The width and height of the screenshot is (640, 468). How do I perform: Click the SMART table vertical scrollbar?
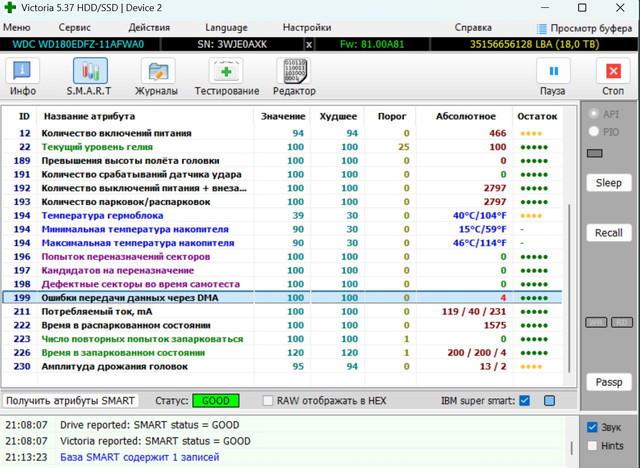tap(569, 288)
